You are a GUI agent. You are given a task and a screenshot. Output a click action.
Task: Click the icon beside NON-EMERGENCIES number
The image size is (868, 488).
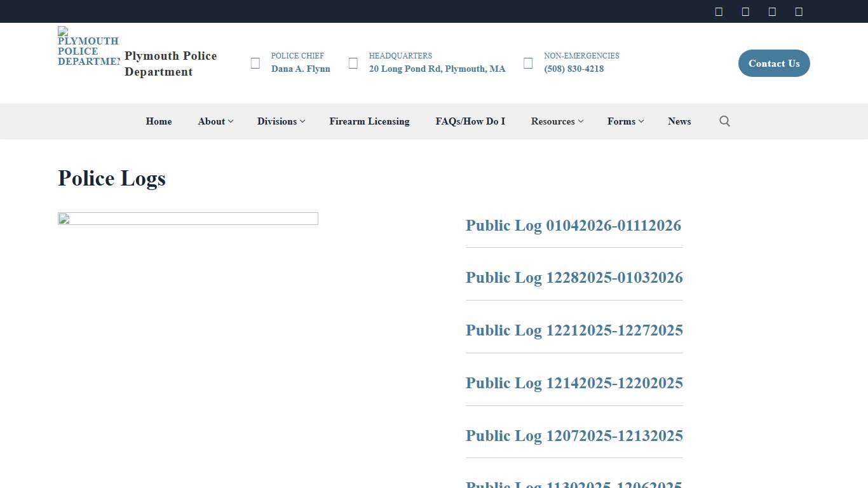[527, 63]
